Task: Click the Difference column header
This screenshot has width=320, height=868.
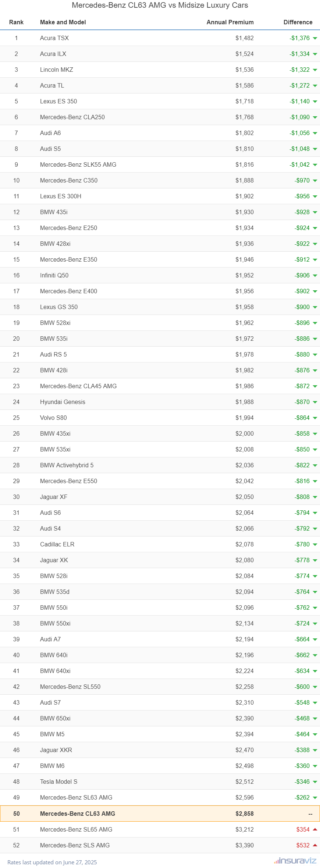Action: point(298,22)
